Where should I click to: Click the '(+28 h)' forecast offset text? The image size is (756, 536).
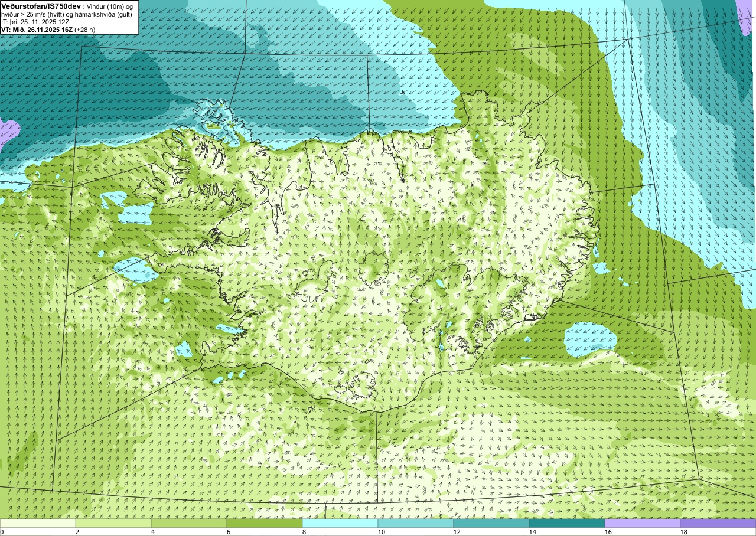click(86, 29)
